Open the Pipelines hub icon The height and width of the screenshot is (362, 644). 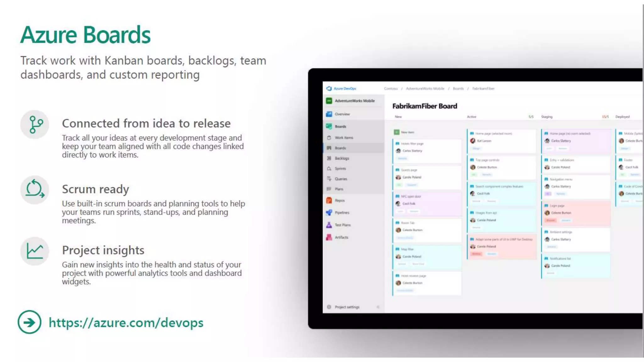329,212
